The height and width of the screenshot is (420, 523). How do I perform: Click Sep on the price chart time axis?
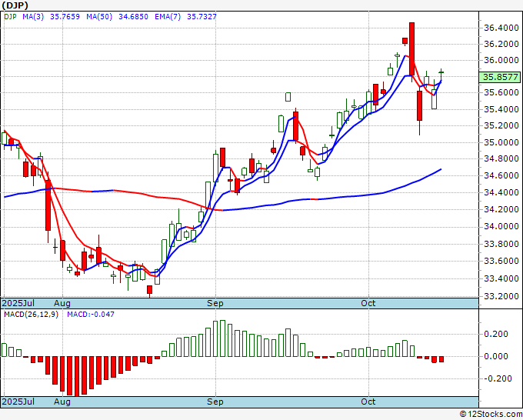click(215, 304)
